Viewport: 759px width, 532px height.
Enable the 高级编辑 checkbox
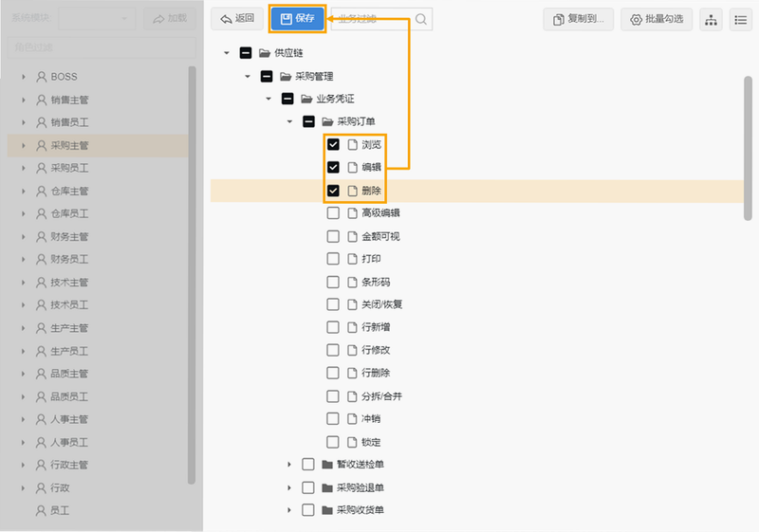click(x=333, y=213)
